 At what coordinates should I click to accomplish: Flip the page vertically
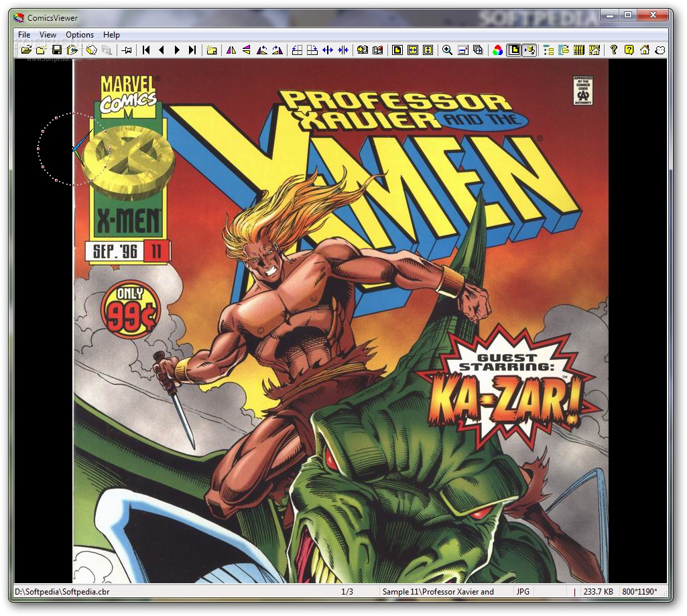pyautogui.click(x=246, y=50)
